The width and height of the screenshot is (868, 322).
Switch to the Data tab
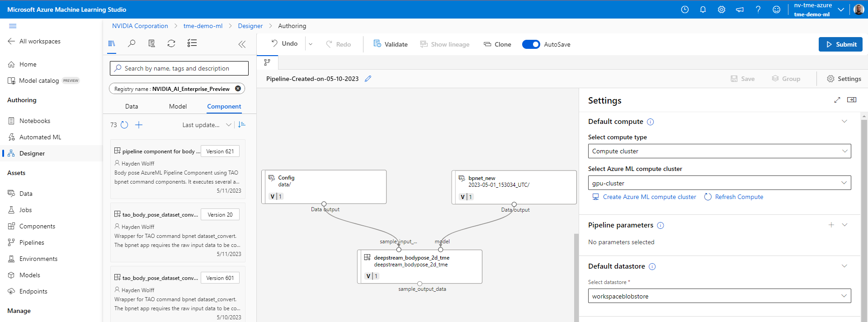pyautogui.click(x=132, y=106)
